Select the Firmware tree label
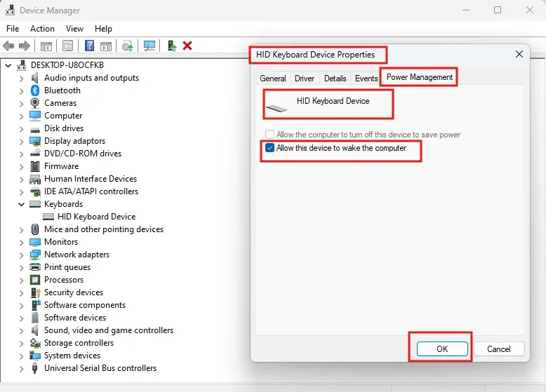Viewport: 546px width, 392px height. (x=61, y=166)
